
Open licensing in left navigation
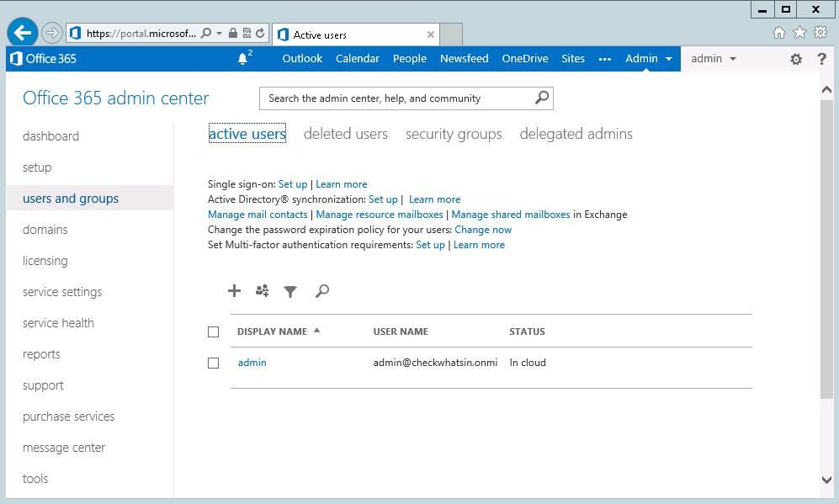pos(45,261)
